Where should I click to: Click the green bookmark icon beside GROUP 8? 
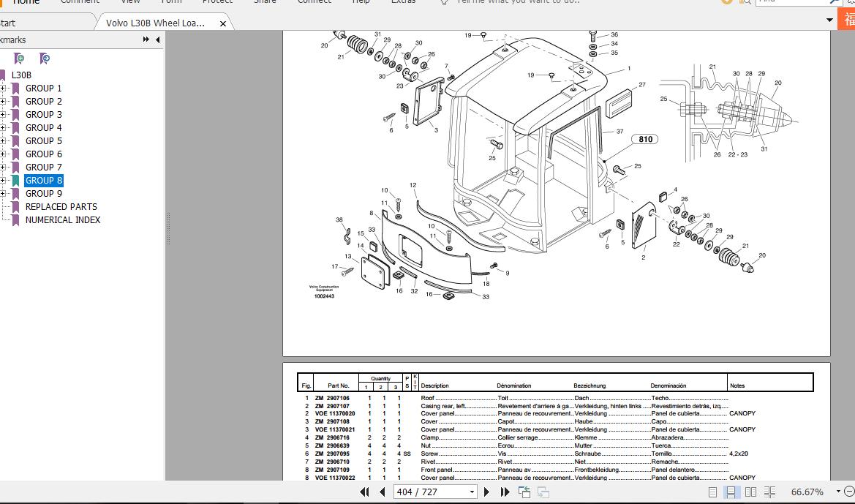(x=15, y=181)
